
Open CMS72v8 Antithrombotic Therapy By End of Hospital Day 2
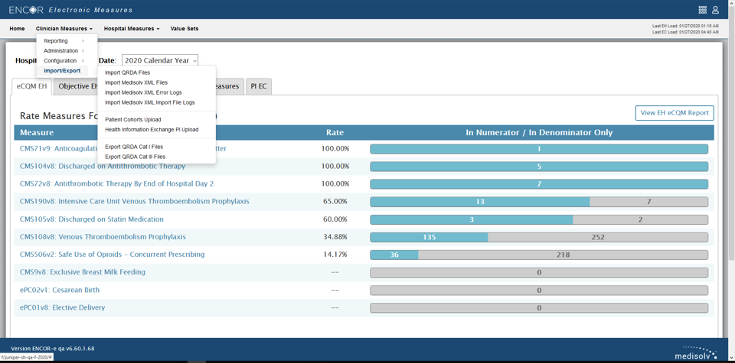(x=117, y=184)
